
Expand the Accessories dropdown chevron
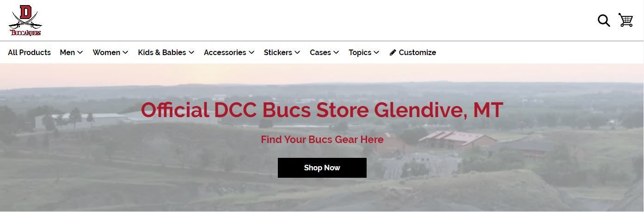tap(251, 52)
